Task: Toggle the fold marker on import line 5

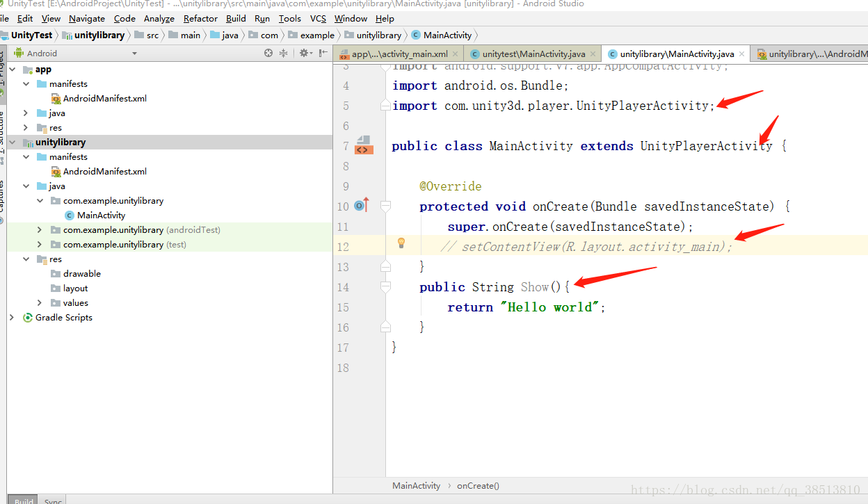Action: [x=385, y=106]
